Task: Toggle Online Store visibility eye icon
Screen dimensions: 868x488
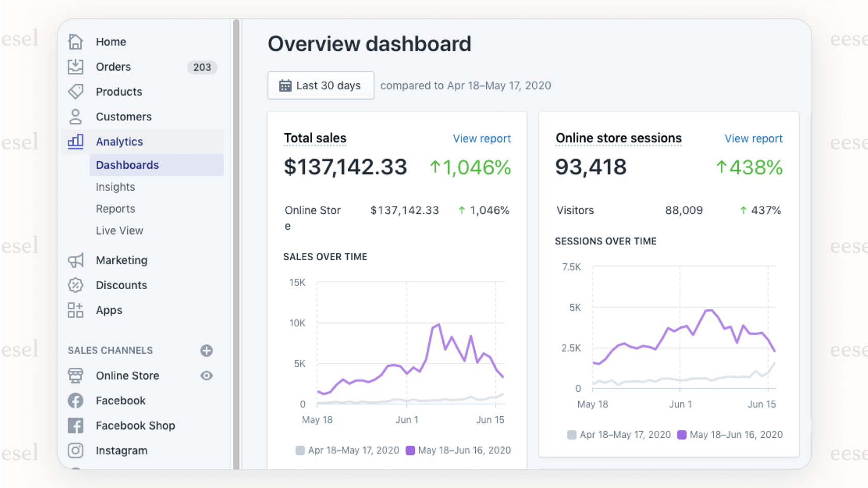Action: pyautogui.click(x=206, y=375)
